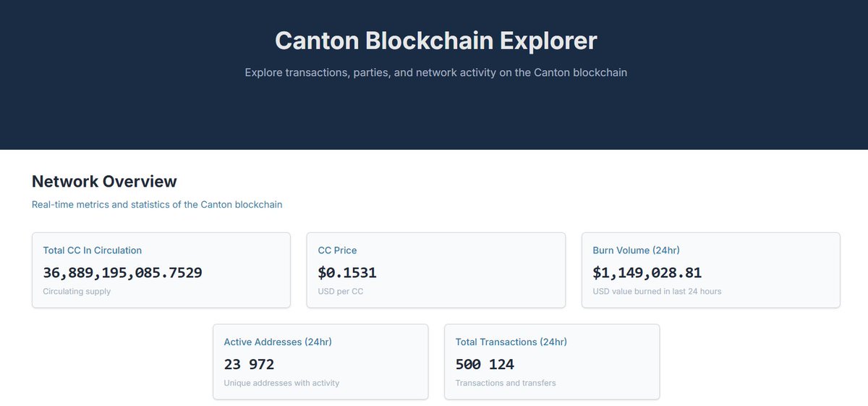Image resolution: width=868 pixels, height=406 pixels.
Task: Select the $0.1531 price value
Action: (347, 273)
